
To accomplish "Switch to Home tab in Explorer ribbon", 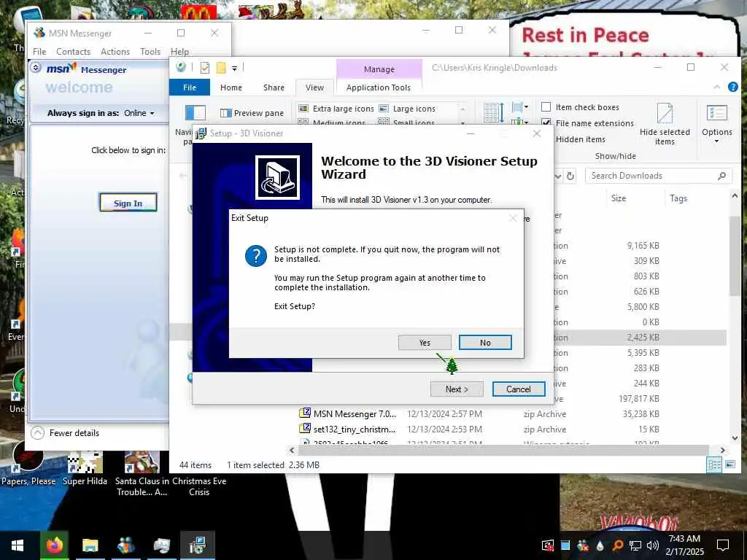I will click(x=231, y=87).
